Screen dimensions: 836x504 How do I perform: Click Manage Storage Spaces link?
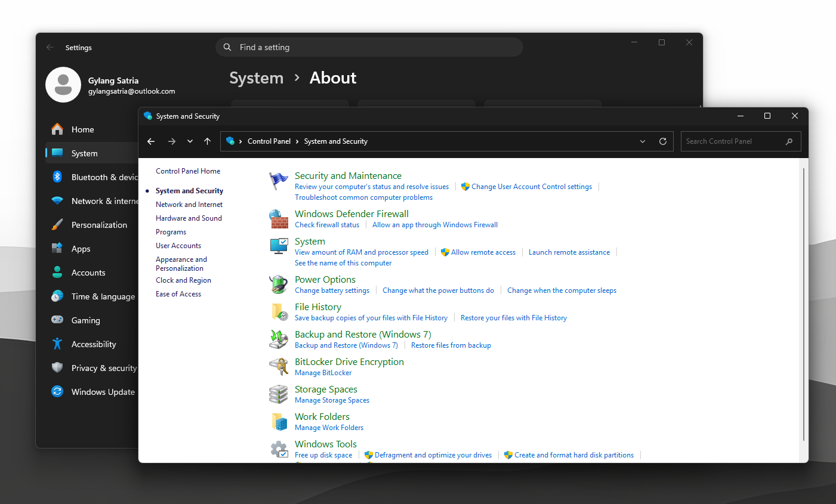332,400
